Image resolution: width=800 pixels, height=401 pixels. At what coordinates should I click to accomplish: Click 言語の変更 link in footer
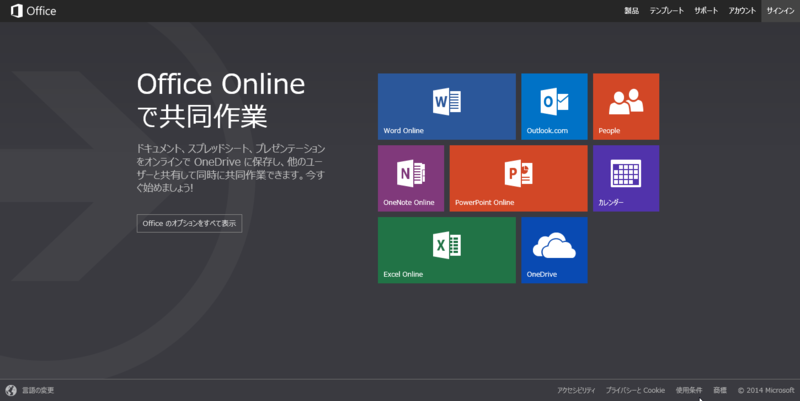click(x=38, y=390)
